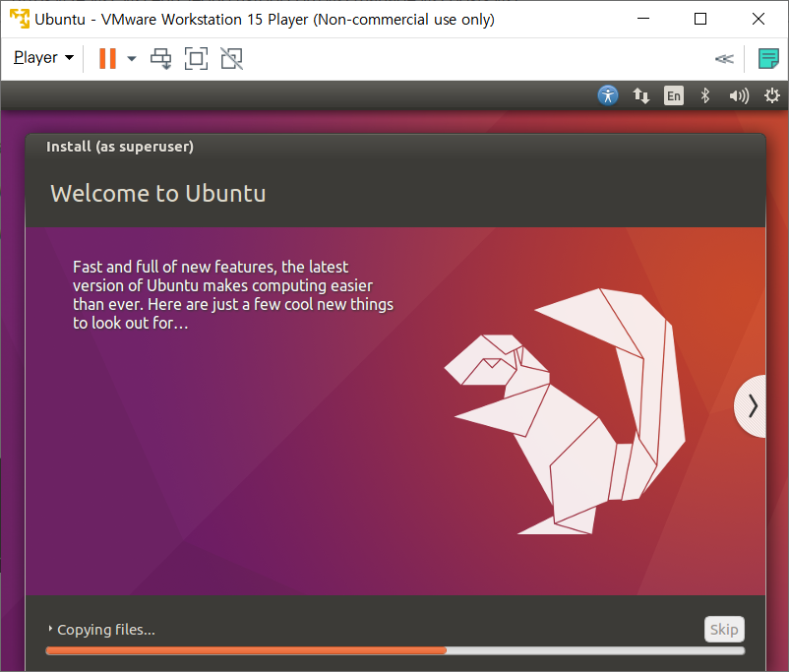Collapse the toolbar with double arrow icon
789x672 pixels.
pos(724,59)
